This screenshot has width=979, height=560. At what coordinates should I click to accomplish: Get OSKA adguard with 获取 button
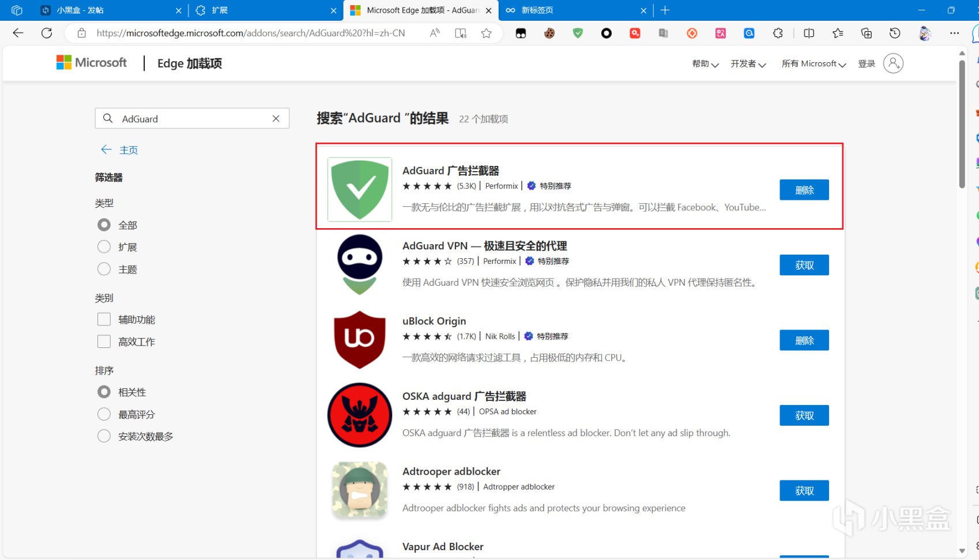click(804, 415)
